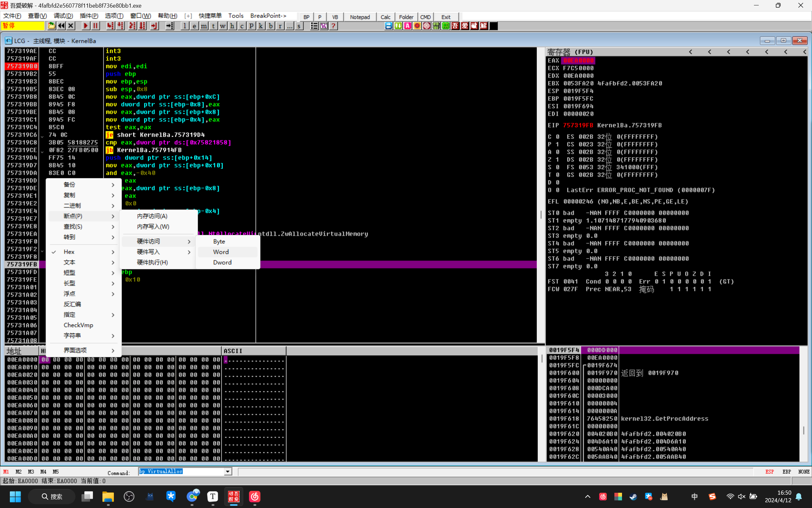This screenshot has width=812, height=508.
Task: Click the run program play icon
Action: (86, 26)
